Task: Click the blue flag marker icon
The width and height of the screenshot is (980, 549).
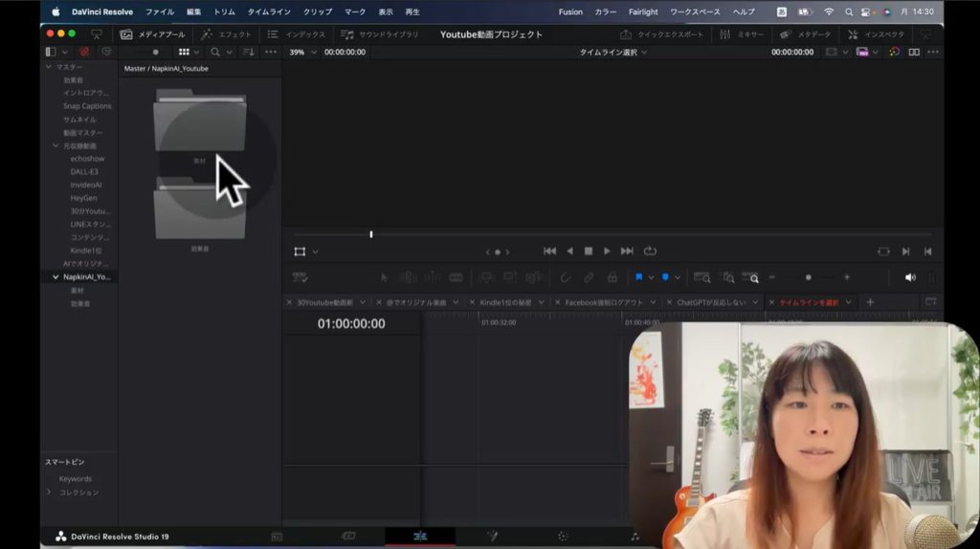Action: pyautogui.click(x=638, y=277)
